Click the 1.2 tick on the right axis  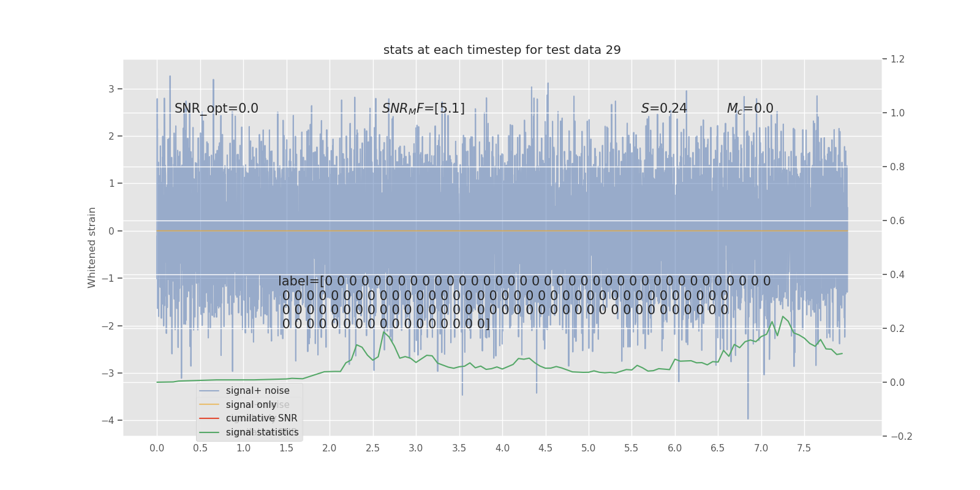pyautogui.click(x=897, y=59)
